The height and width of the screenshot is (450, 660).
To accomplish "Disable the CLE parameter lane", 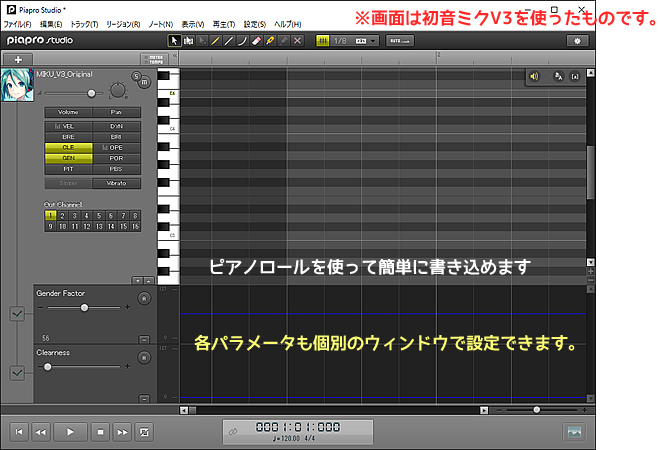I will 68,147.
